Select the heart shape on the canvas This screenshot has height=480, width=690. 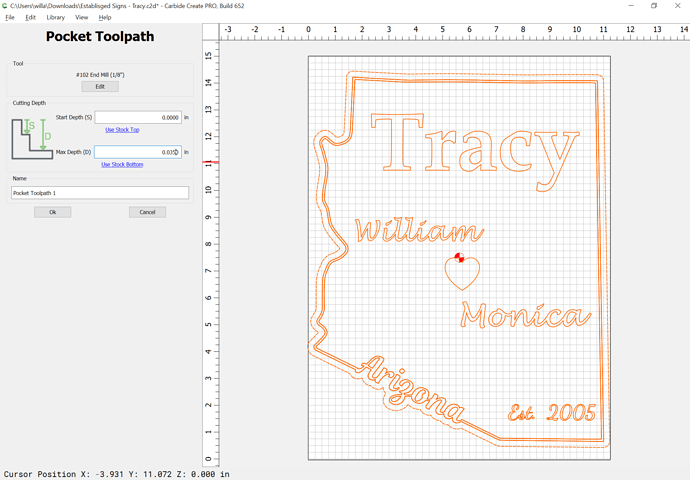point(462,274)
